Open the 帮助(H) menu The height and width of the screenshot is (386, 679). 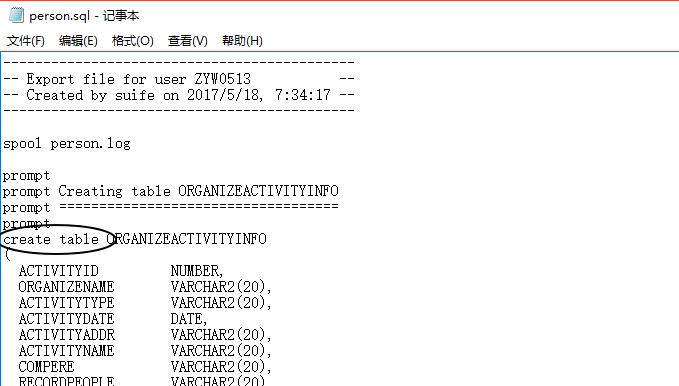[x=242, y=41]
